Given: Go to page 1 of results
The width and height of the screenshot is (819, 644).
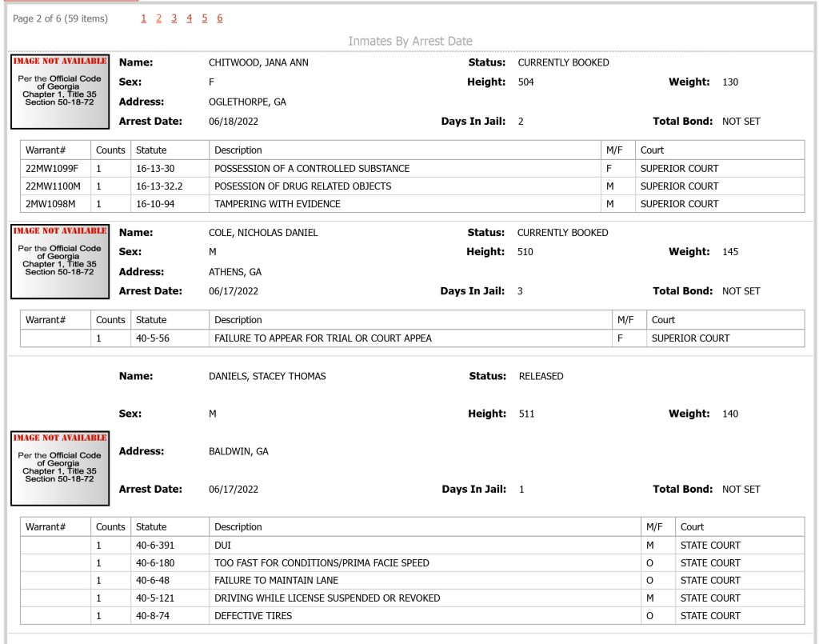Looking at the screenshot, I should tap(144, 18).
